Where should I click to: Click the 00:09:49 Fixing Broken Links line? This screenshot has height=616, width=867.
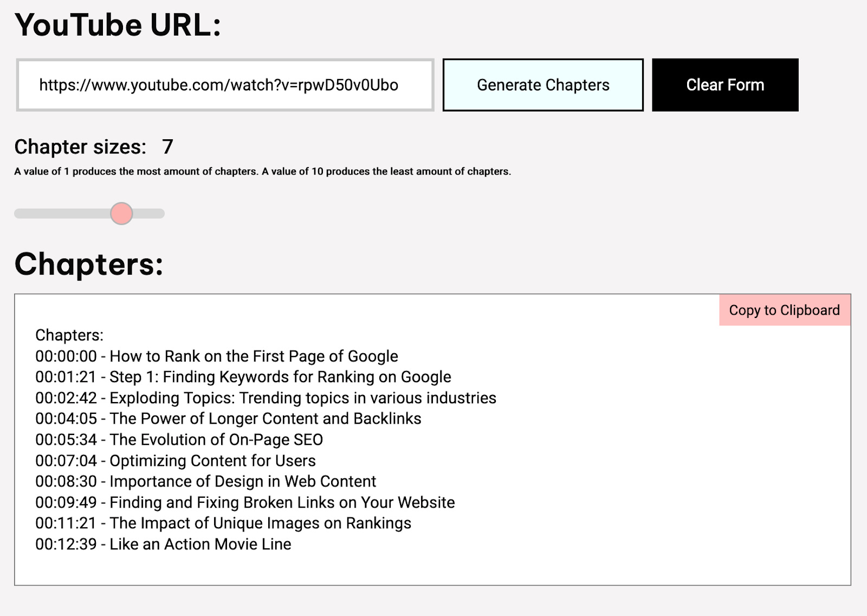[245, 502]
